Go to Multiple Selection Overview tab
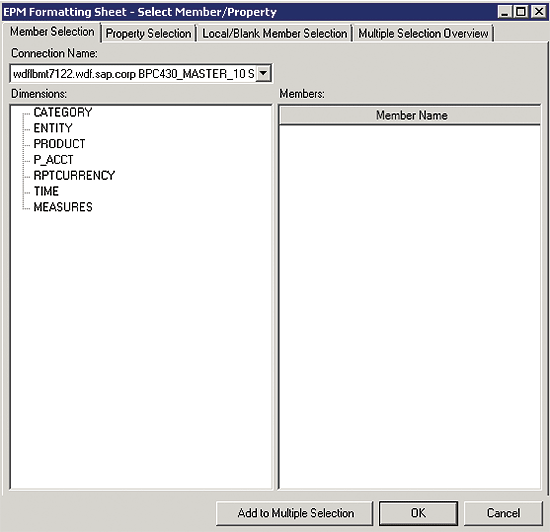Image resolution: width=550 pixels, height=532 pixels. tap(423, 34)
